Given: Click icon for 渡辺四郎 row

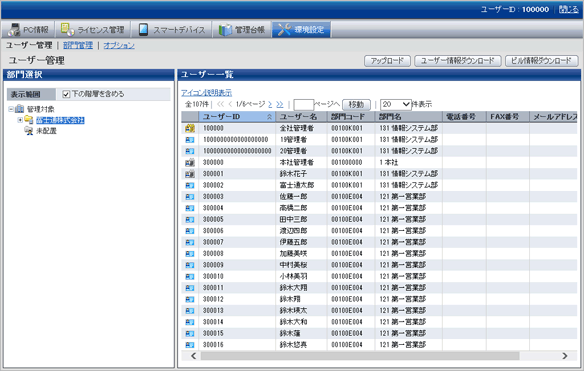Looking at the screenshot, I should [x=190, y=231].
